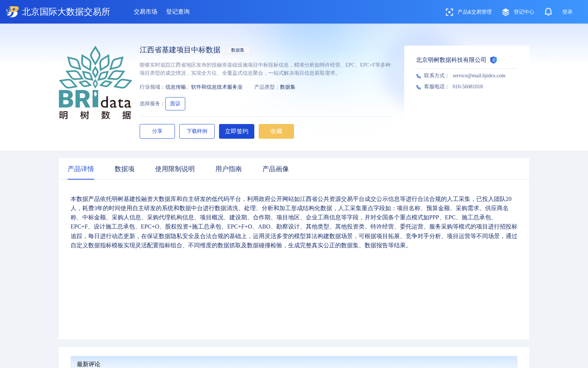This screenshot has height=368, width=588.
Task: Open 用户指南 tab
Action: (229, 169)
